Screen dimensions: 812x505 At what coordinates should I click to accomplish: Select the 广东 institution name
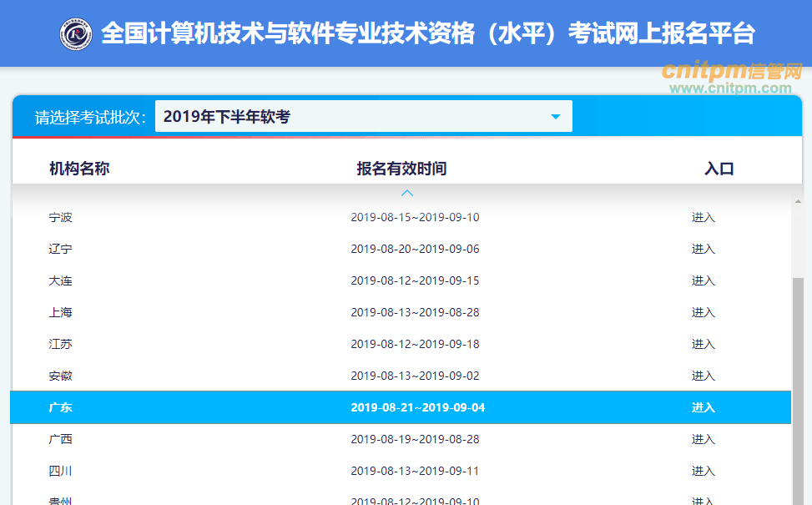pos(61,408)
